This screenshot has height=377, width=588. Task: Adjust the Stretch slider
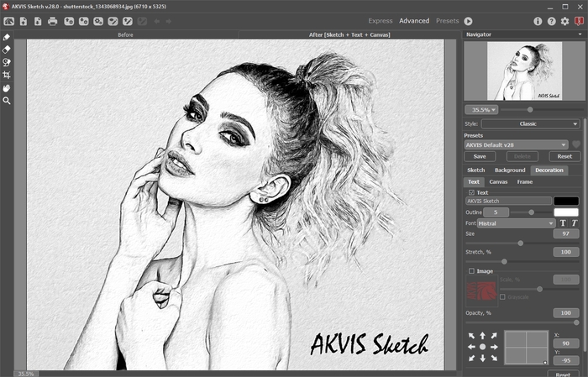522,262
